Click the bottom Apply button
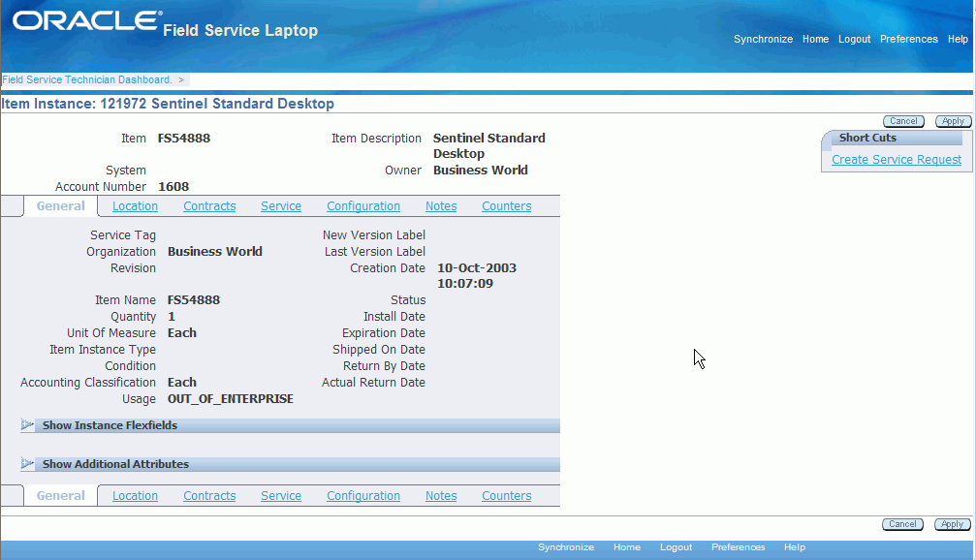The image size is (976, 560). point(953,524)
